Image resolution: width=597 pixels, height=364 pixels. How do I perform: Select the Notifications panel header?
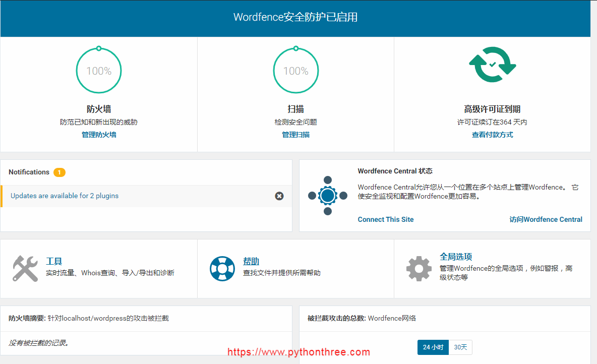point(29,172)
